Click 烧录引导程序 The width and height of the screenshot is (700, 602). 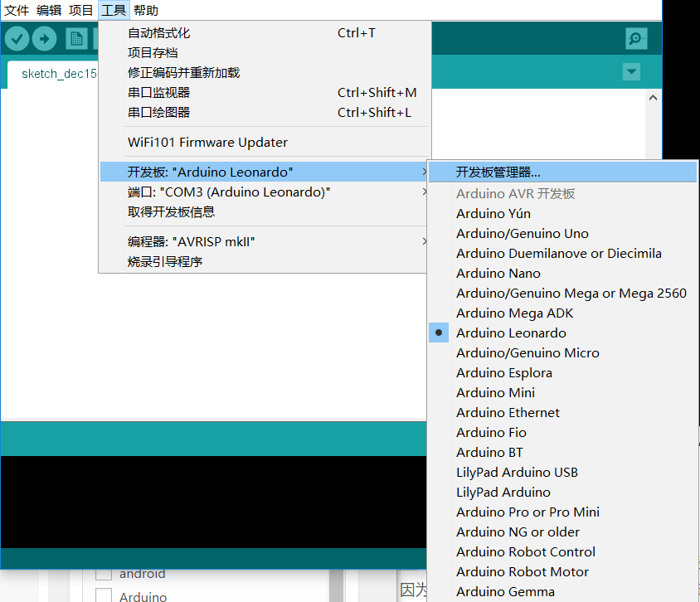tap(265, 261)
